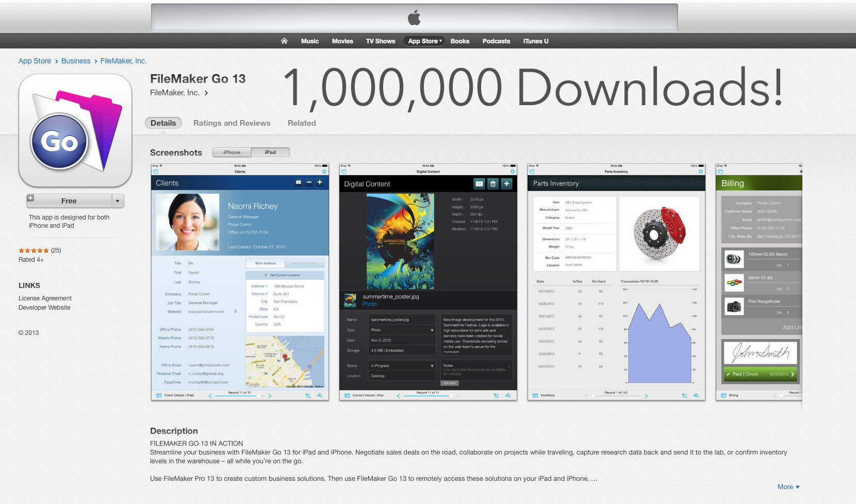Open Podcasts from the navigation bar
The image size is (856, 504).
pos(496,41)
